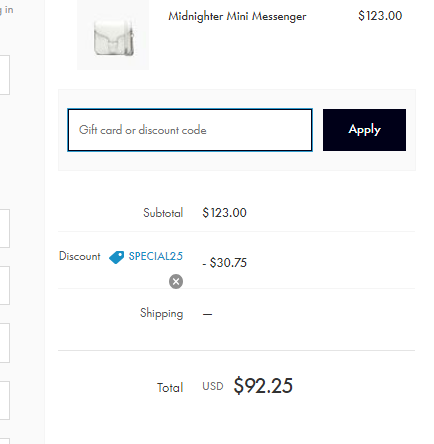Remove the SPECIAL25 discount with the X icon
This screenshot has width=434, height=444.
point(176,281)
